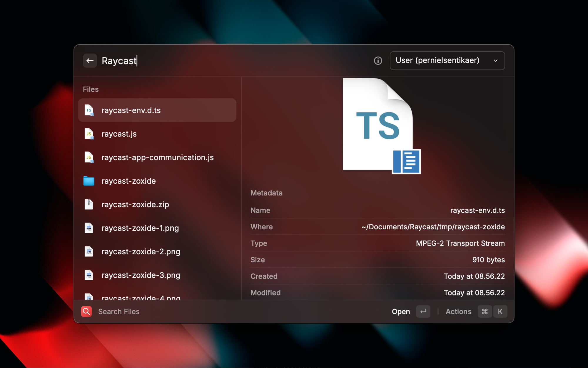Click the large TS file preview
Screen dimensions: 588x368
(381, 126)
